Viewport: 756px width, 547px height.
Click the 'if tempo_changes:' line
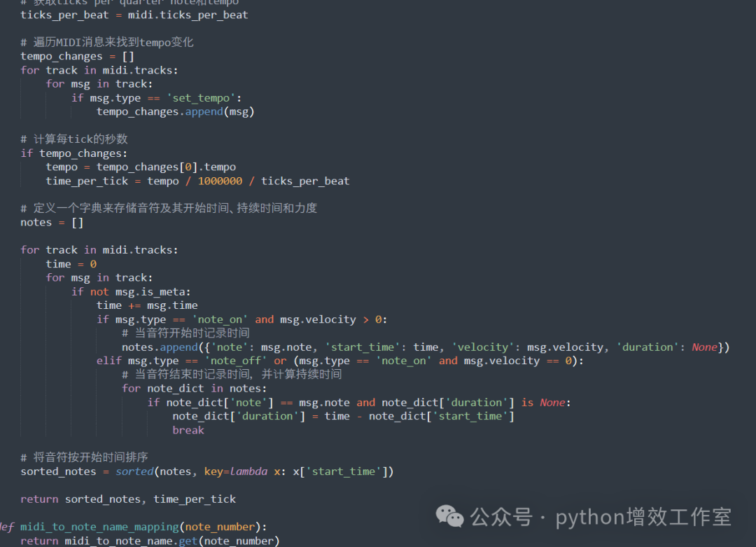[73, 153]
